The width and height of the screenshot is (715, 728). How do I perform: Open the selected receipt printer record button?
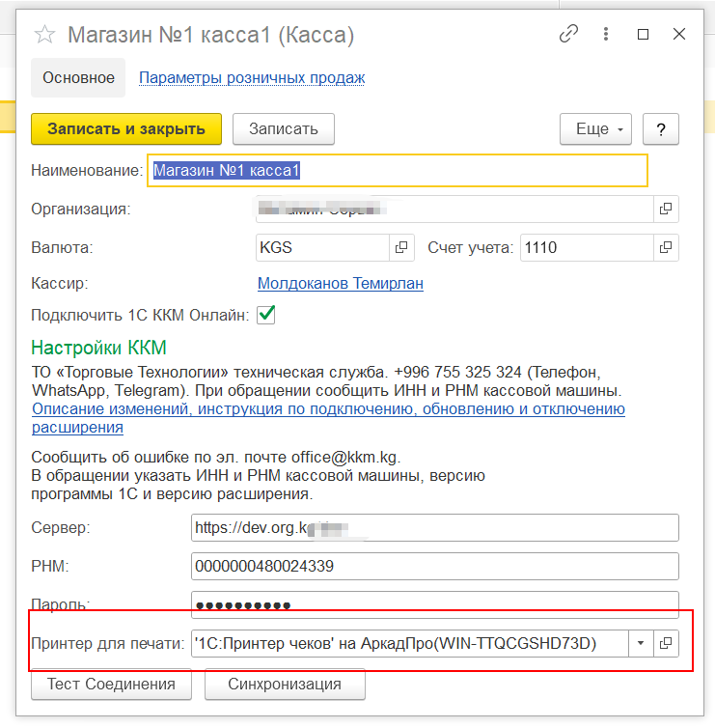click(x=665, y=642)
